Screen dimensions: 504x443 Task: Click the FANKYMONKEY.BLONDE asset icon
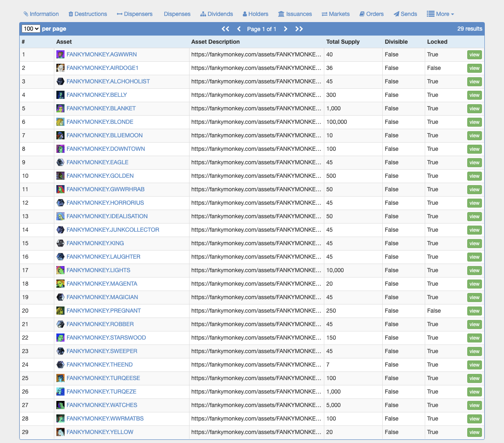pos(60,122)
